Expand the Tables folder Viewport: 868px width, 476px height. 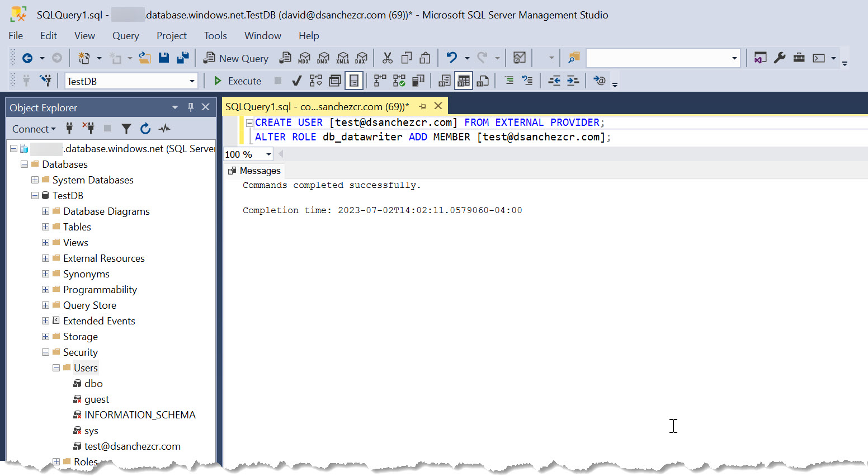click(46, 227)
